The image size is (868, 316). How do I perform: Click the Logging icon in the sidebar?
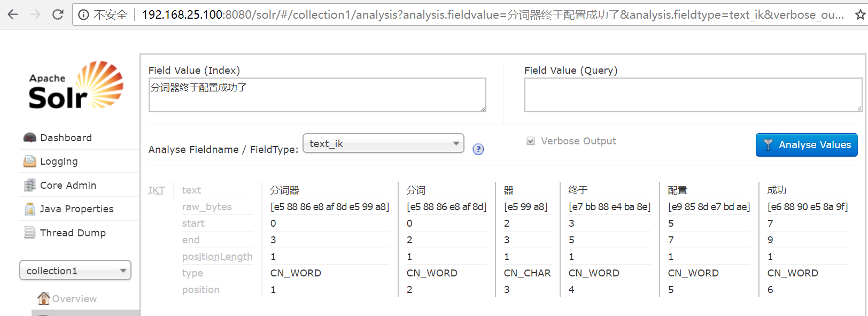point(30,161)
